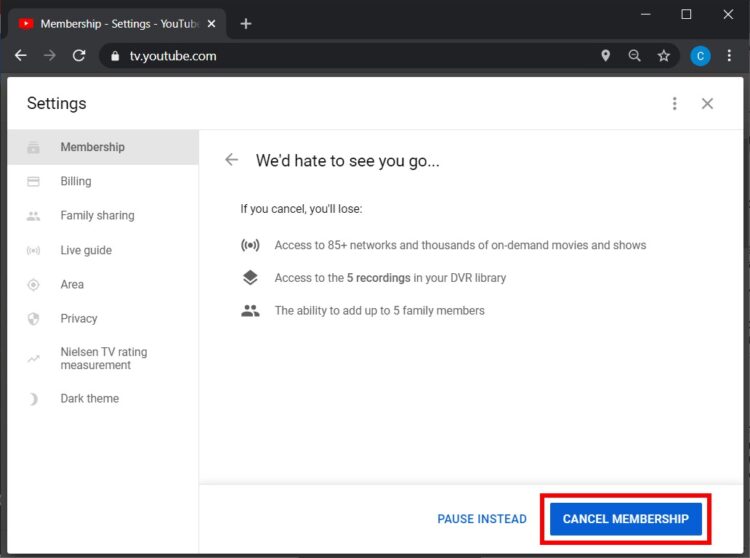Open a new browser tab
Image resolution: width=750 pixels, height=558 pixels.
point(246,23)
